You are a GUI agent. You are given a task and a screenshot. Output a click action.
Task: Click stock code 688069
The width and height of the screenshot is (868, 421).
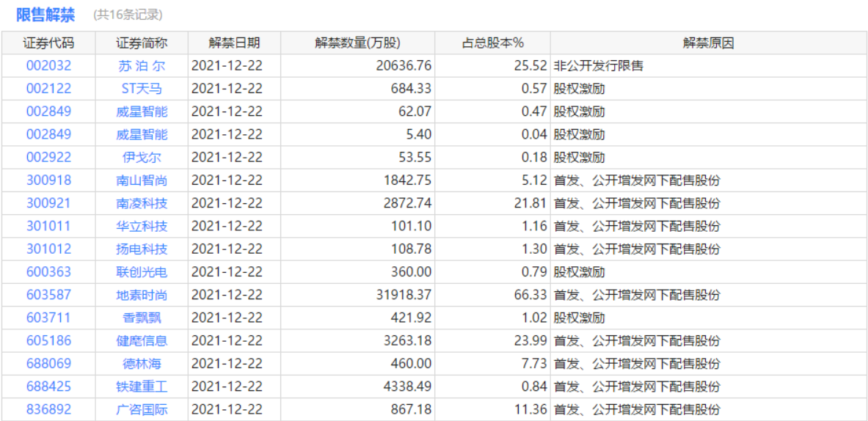(48, 364)
